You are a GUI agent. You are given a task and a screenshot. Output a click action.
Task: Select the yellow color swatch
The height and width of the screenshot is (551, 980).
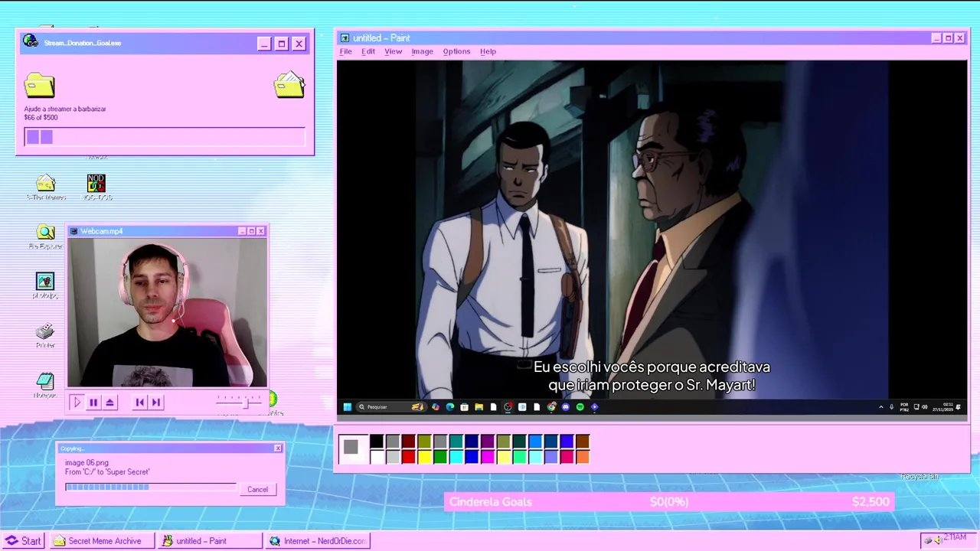click(424, 457)
